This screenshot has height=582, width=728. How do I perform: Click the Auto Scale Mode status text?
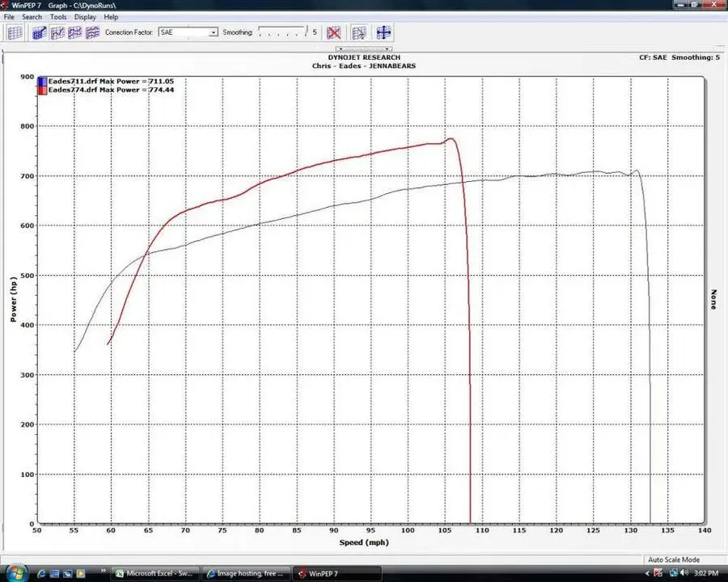[x=674, y=559]
